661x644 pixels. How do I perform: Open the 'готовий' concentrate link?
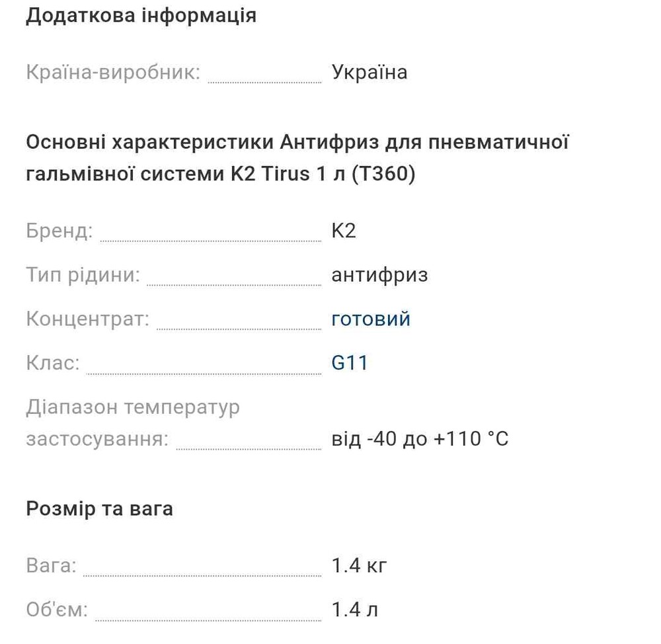370,319
